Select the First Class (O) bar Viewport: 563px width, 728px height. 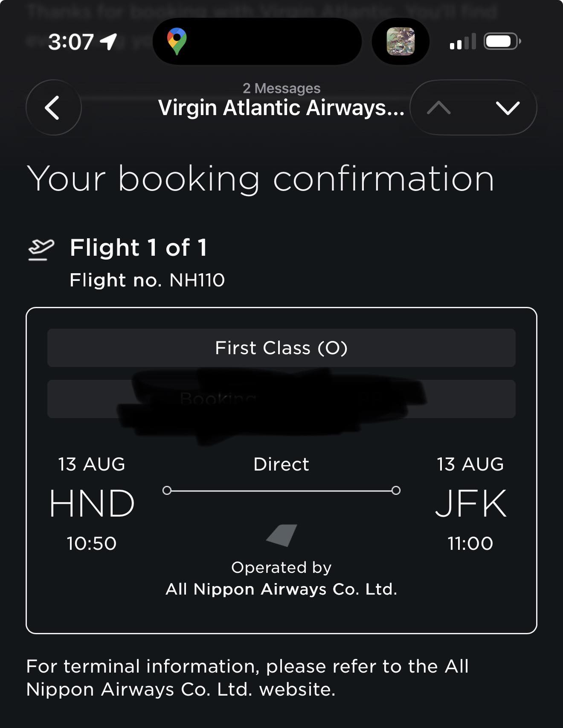pyautogui.click(x=281, y=348)
